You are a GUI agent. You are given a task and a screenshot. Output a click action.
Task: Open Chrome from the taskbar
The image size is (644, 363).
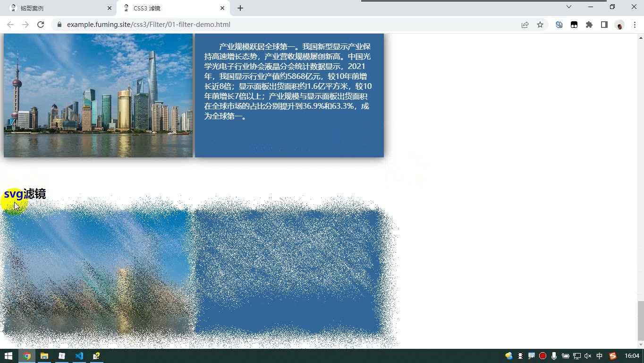click(x=27, y=356)
